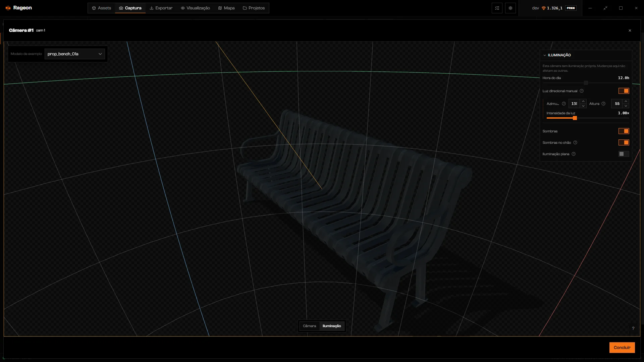Disable the Sombras toggle
The image size is (644, 362).
pyautogui.click(x=624, y=131)
